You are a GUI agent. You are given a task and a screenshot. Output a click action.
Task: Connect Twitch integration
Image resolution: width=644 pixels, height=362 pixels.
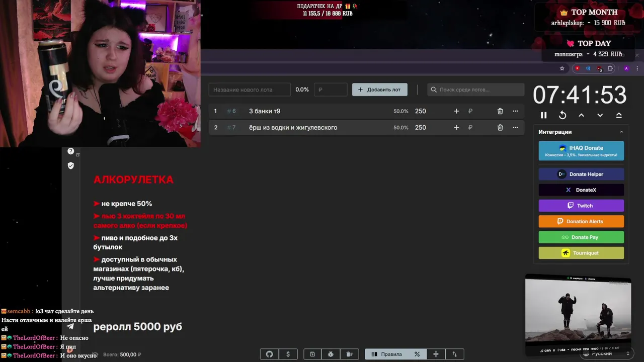point(581,206)
